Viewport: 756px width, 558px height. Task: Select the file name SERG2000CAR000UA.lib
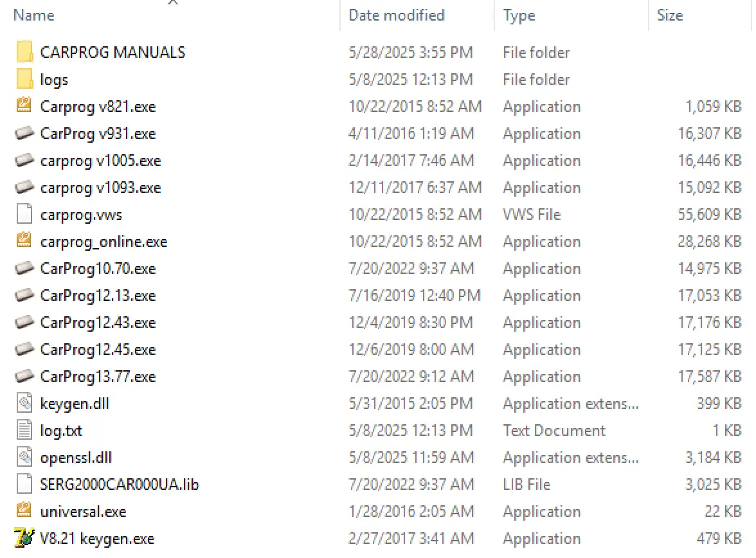click(x=119, y=484)
